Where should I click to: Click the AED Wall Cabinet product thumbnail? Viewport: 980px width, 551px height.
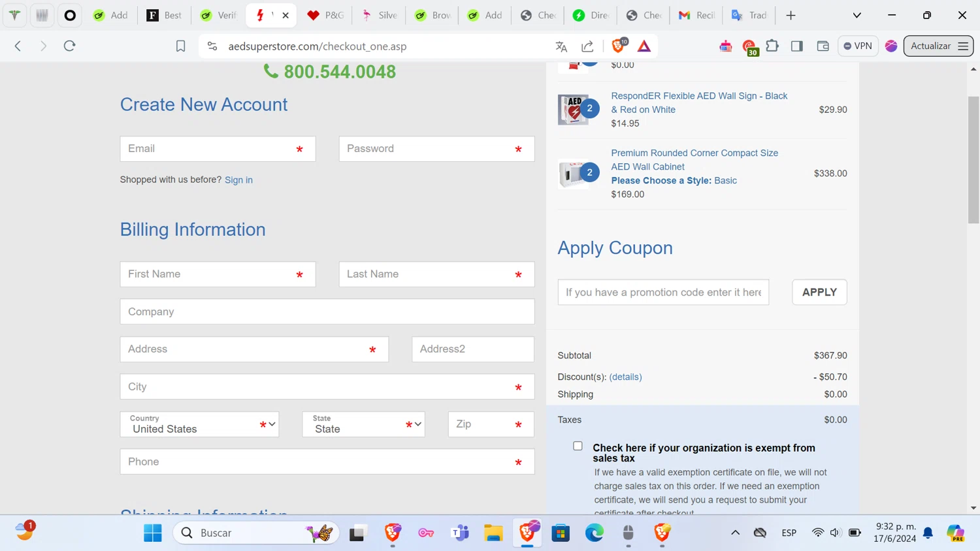[574, 174]
